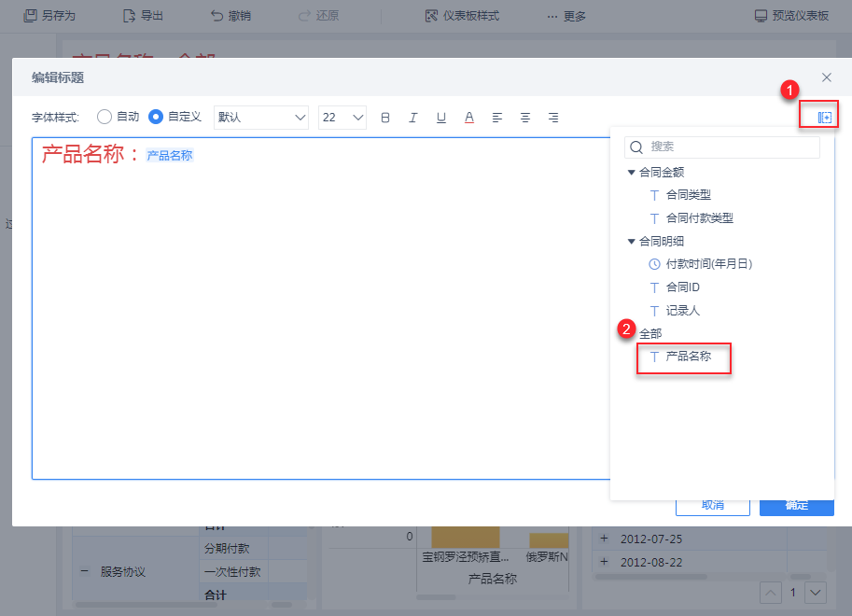
Task: Toggle bold formatting in title editor
Action: (385, 118)
